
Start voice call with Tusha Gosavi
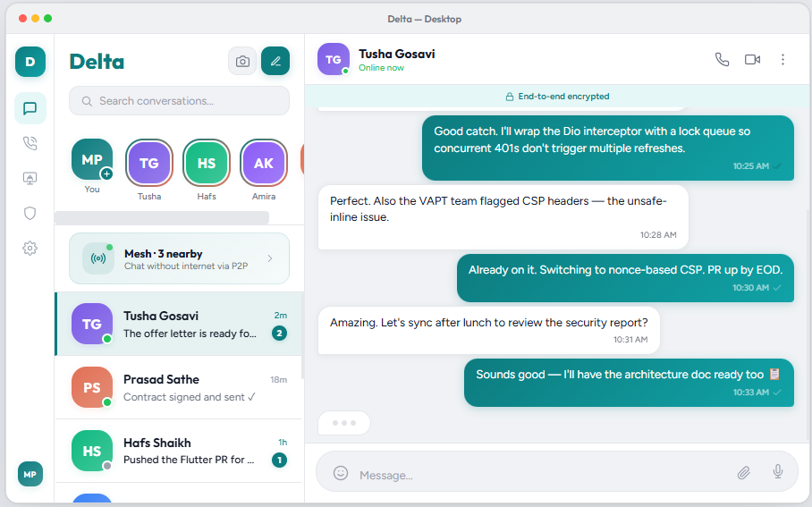pos(722,60)
